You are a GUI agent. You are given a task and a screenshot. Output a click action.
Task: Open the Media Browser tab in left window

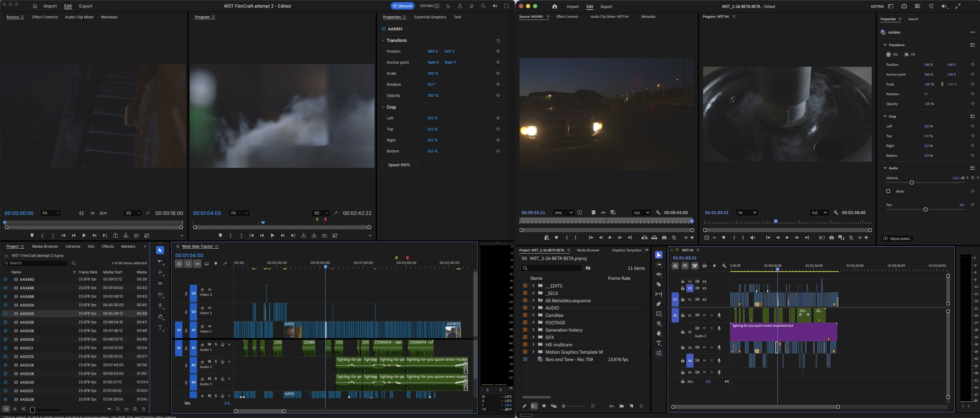(x=45, y=246)
